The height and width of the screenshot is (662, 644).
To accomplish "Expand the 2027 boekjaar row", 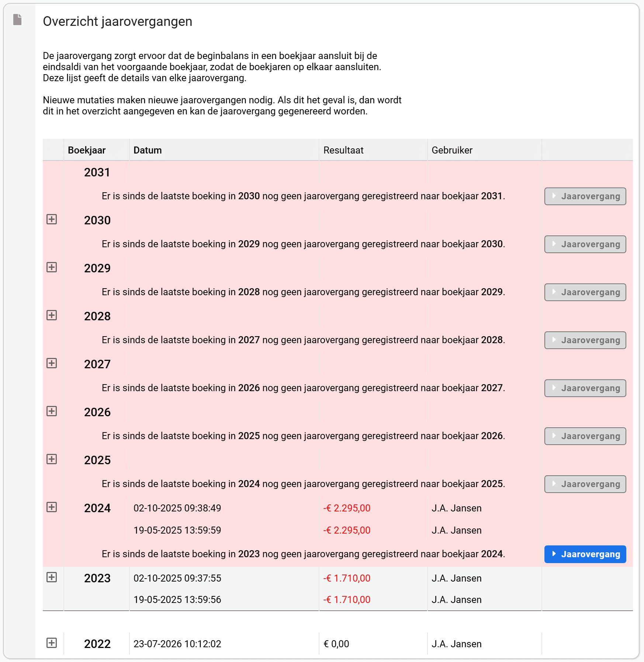I will [52, 363].
